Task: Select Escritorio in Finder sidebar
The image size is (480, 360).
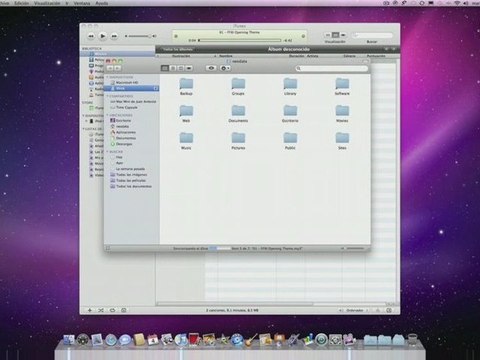Action: tap(121, 120)
